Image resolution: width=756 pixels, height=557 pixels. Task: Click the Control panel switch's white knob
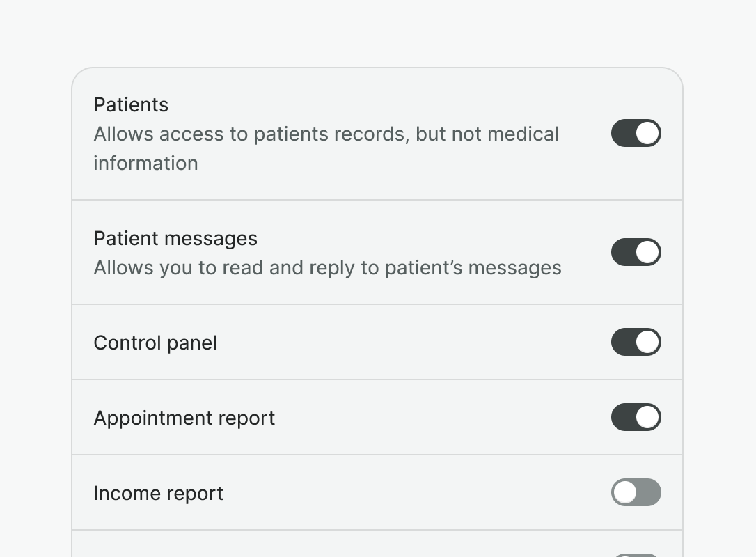647,342
